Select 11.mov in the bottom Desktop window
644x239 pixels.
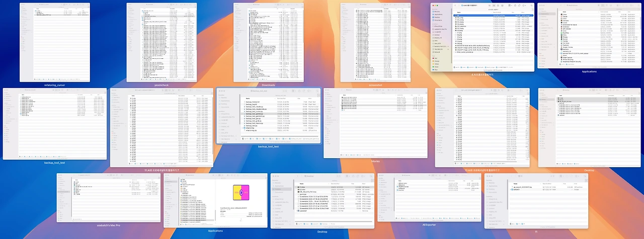pos(335,187)
